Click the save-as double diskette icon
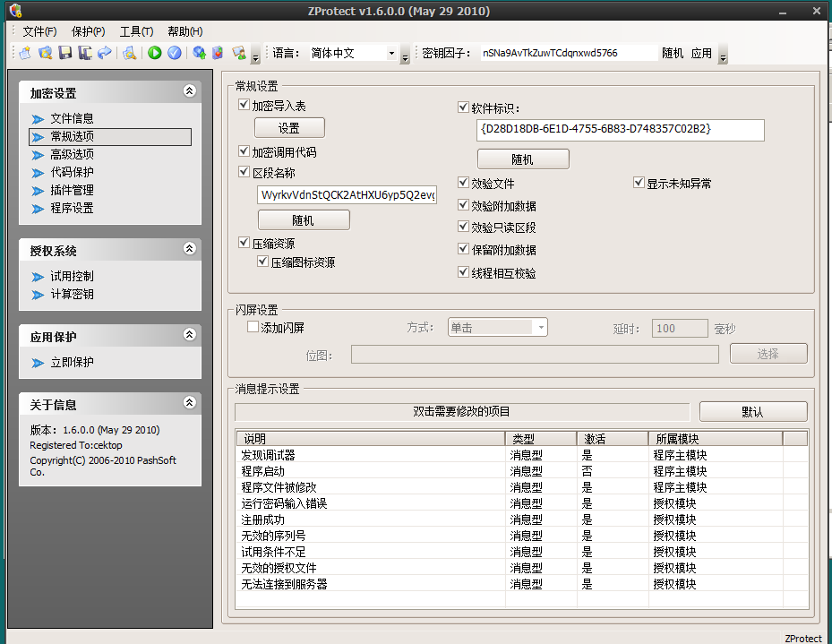 click(x=83, y=52)
